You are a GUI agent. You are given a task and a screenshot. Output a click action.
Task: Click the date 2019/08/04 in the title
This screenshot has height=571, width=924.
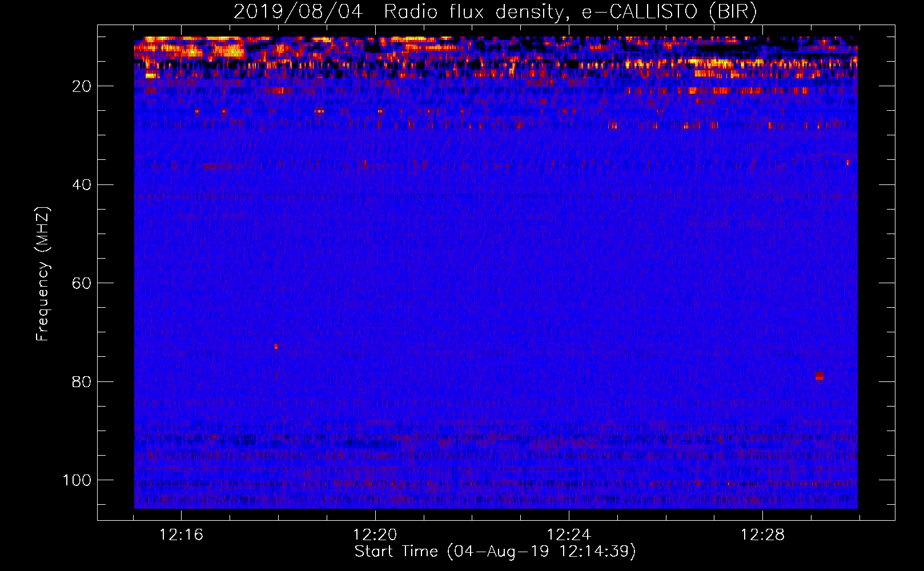(298, 12)
